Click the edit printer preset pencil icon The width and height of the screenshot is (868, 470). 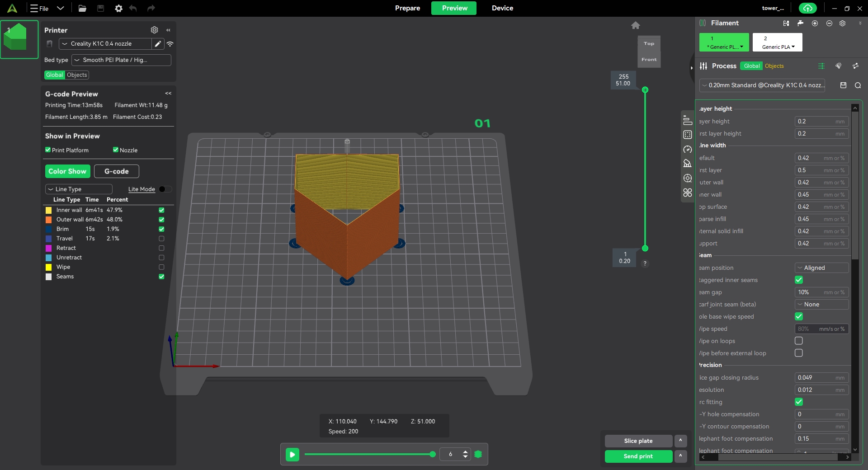(x=158, y=44)
